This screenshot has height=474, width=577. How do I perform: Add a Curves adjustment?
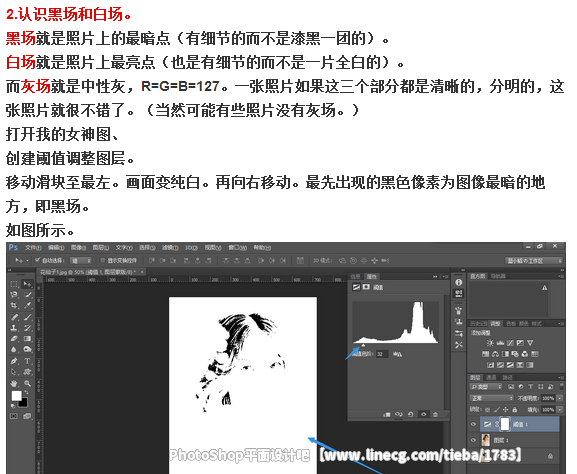(510, 343)
